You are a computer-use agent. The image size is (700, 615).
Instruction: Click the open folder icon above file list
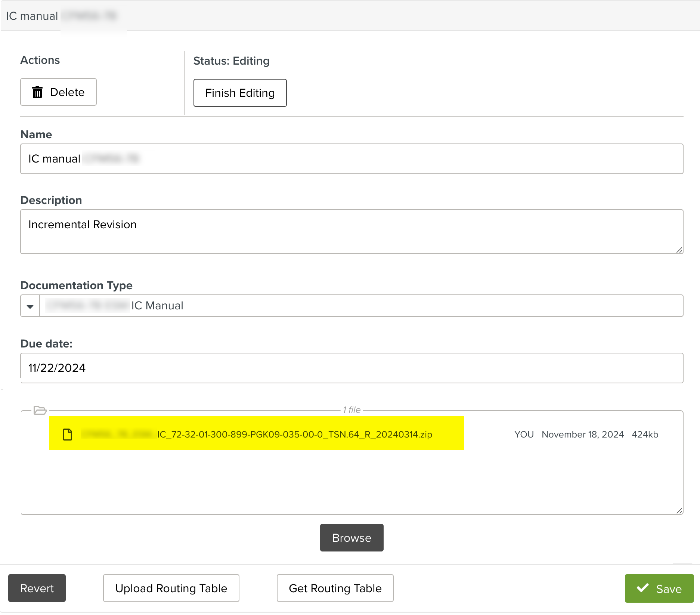tap(40, 410)
